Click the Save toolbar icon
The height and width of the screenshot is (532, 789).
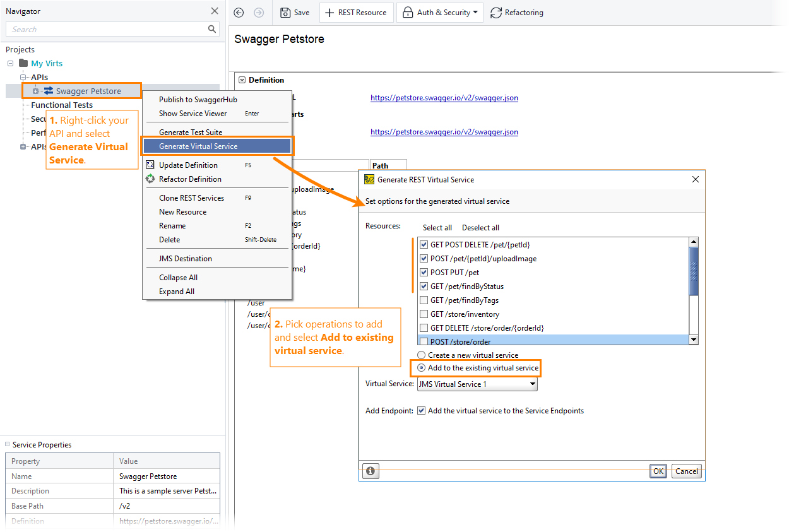[286, 12]
